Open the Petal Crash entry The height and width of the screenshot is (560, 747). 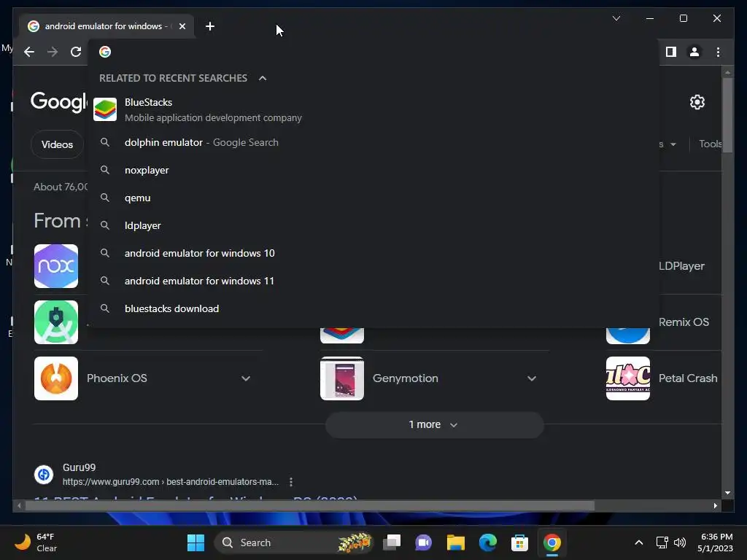pos(688,378)
